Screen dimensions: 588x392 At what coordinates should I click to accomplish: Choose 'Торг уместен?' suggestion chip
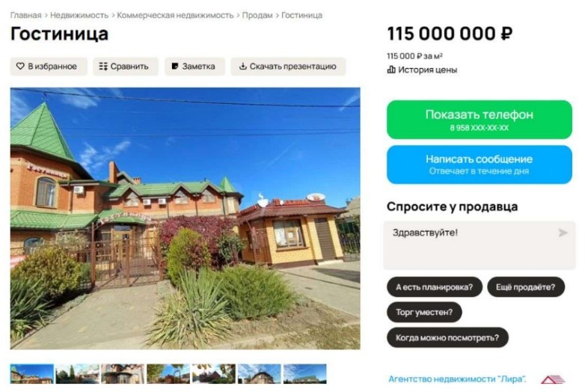(424, 312)
